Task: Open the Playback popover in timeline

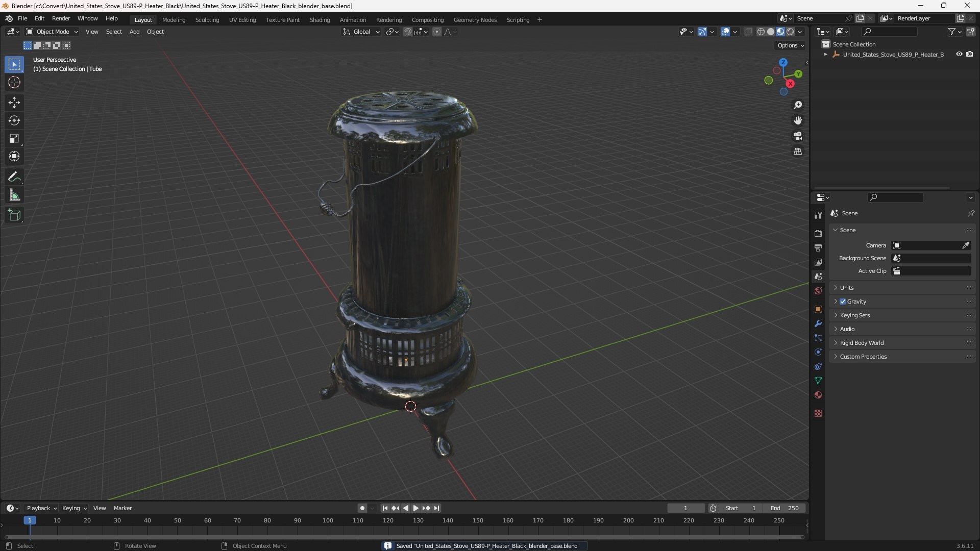Action: [41, 508]
